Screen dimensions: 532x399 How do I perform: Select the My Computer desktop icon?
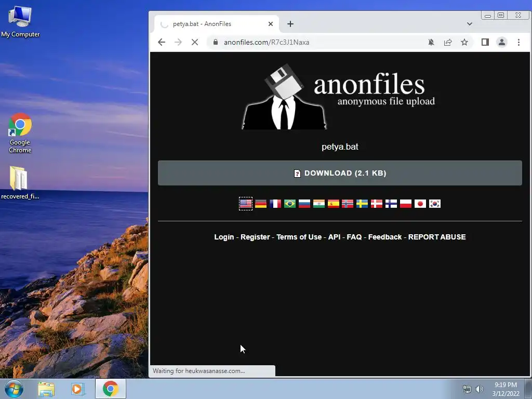[x=20, y=21]
